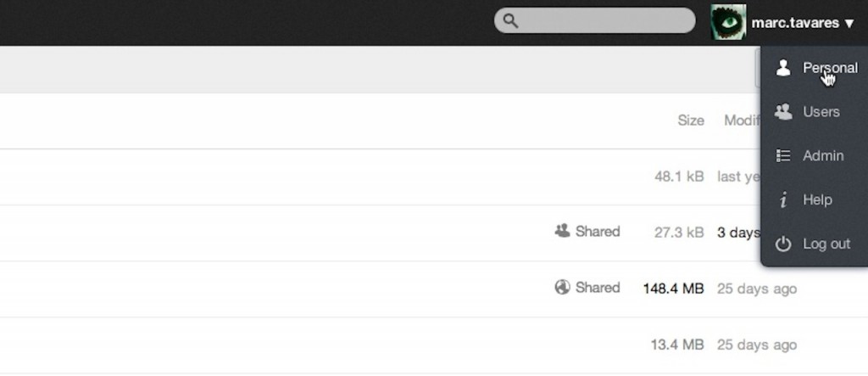Image resolution: width=868 pixels, height=376 pixels.
Task: Click the magnifying glass search icon
Action: click(510, 21)
